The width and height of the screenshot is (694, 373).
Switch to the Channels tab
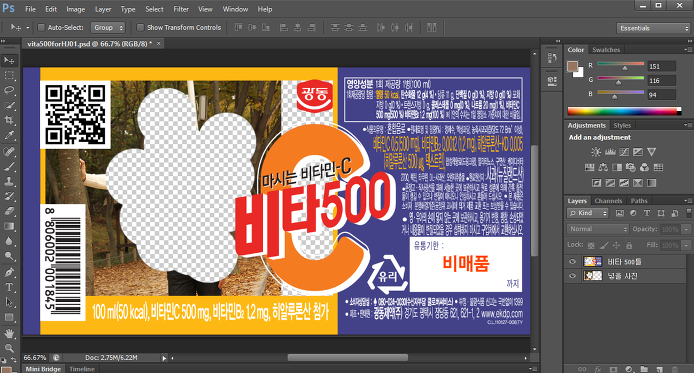(608, 200)
